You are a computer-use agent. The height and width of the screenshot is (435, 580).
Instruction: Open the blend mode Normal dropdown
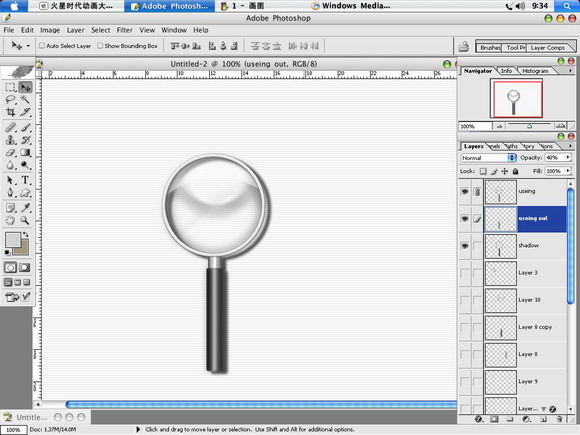coord(488,158)
